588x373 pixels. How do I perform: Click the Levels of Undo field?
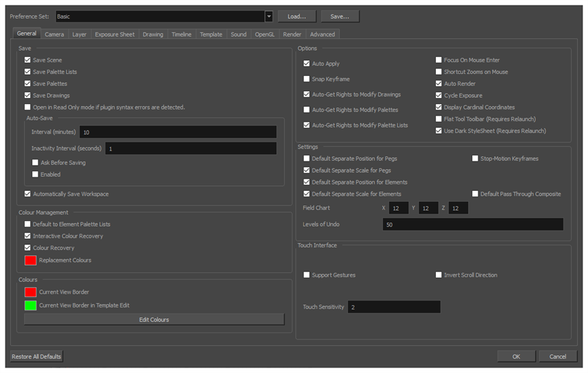pos(473,224)
